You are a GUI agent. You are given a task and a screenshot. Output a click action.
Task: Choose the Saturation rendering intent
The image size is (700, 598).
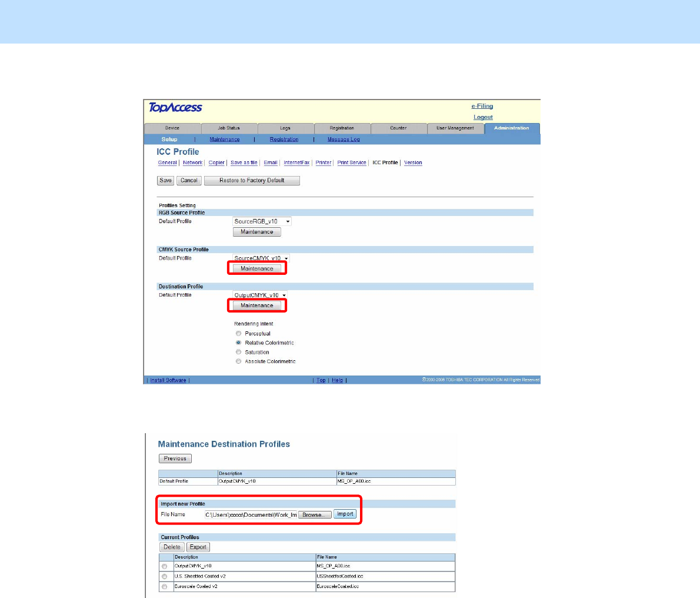238,352
